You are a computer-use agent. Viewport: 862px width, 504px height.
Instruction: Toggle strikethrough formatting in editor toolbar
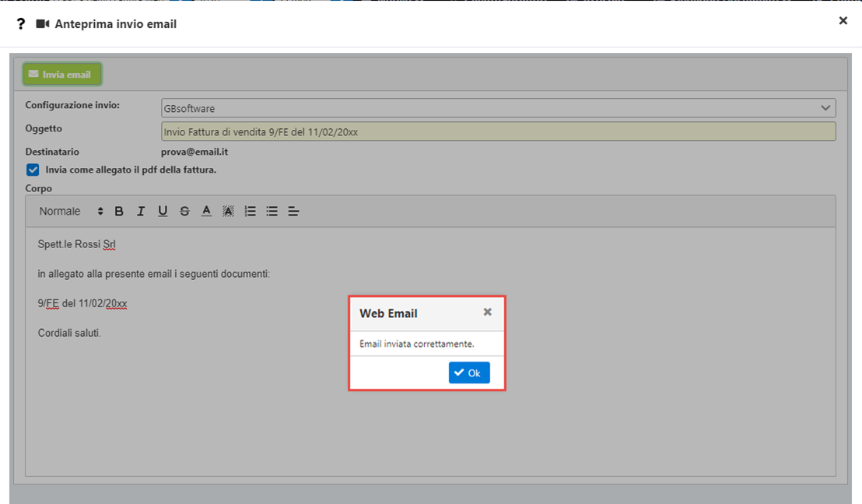184,211
